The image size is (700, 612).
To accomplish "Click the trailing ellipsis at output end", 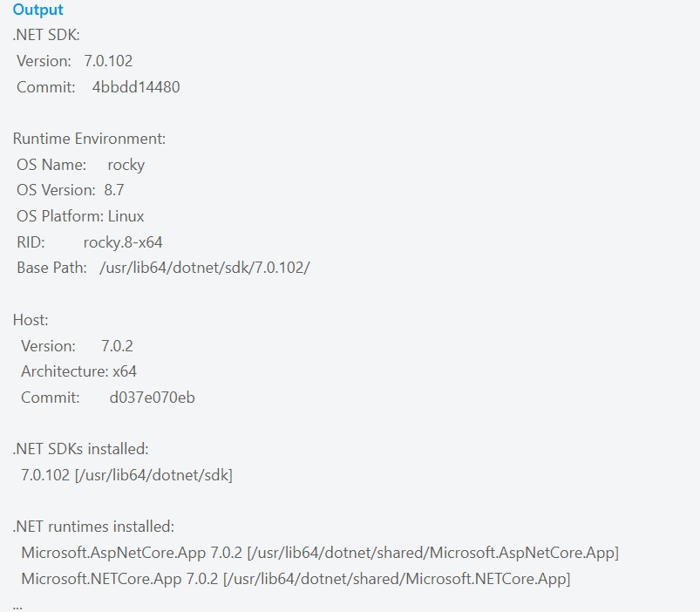I will click(17, 603).
